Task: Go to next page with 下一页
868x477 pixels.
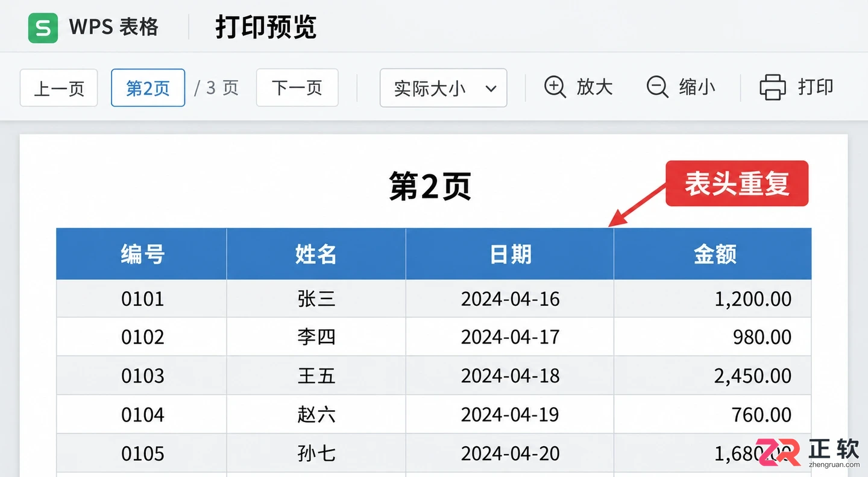Action: coord(297,88)
